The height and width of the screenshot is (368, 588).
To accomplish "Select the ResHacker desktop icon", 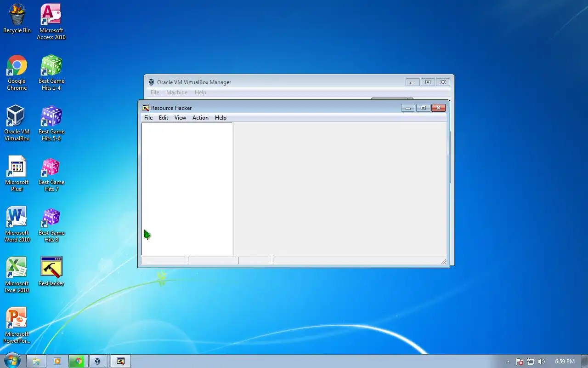I will point(51,271).
